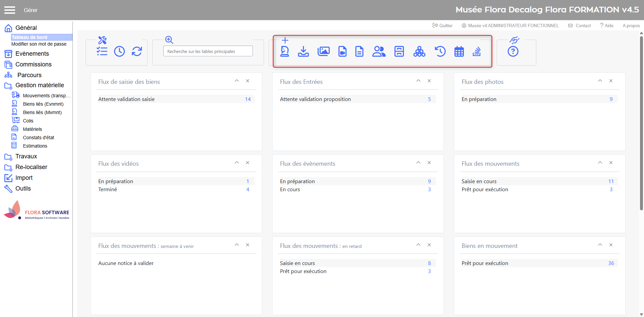Image resolution: width=644 pixels, height=317 pixels.
Task: Click the refresh dashboard icon
Action: (137, 51)
